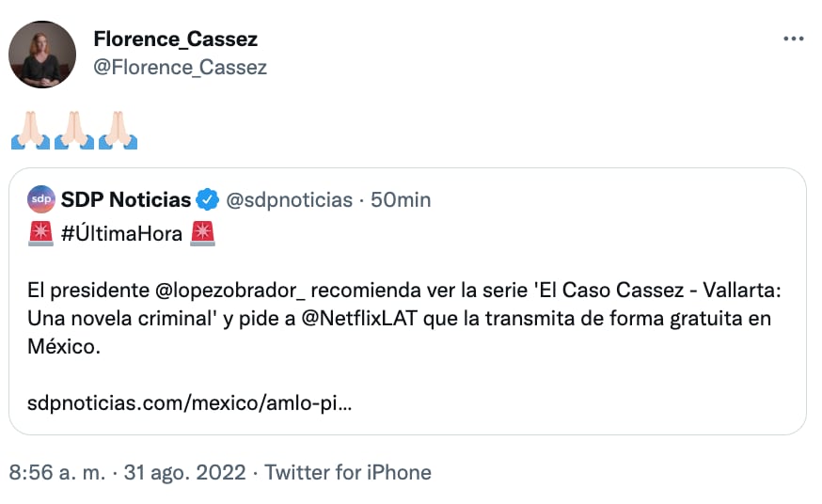Viewport: 822px width, 504px height.
Task: Click the 50min quoted tweet timestamp
Action: [401, 199]
